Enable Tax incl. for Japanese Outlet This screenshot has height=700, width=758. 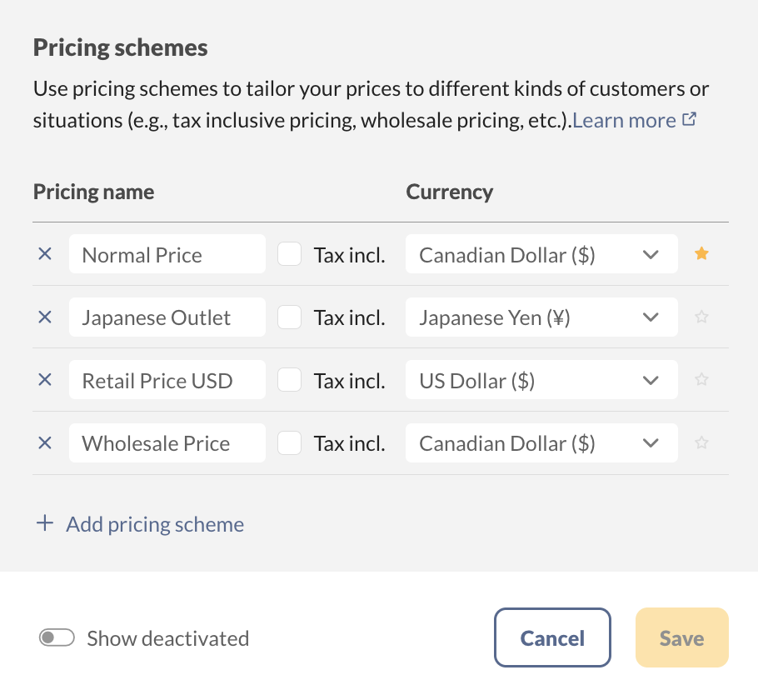click(289, 317)
